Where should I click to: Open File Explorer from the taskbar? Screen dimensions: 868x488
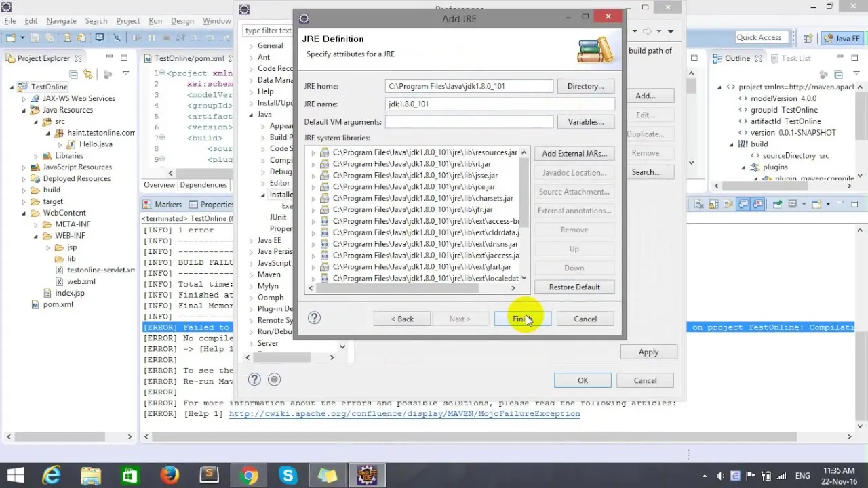(91, 476)
